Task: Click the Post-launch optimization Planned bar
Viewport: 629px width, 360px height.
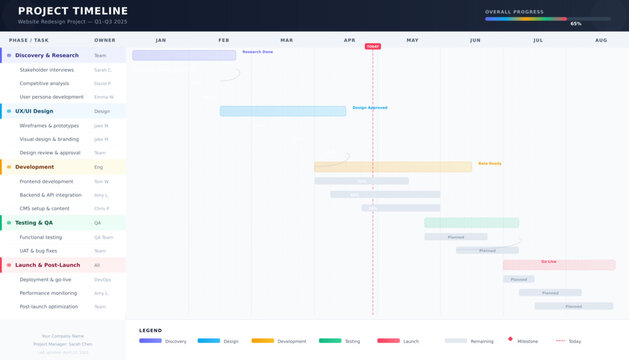Action: [x=574, y=306]
